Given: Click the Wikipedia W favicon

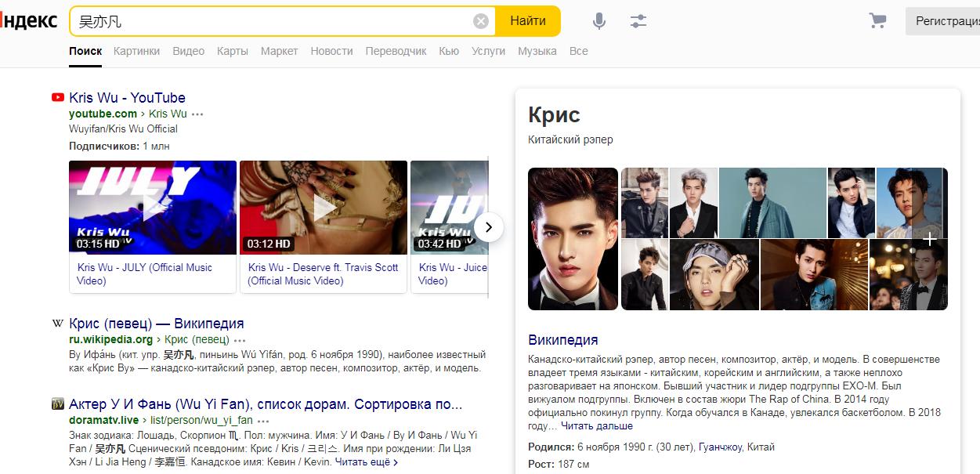Looking at the screenshot, I should [x=58, y=324].
